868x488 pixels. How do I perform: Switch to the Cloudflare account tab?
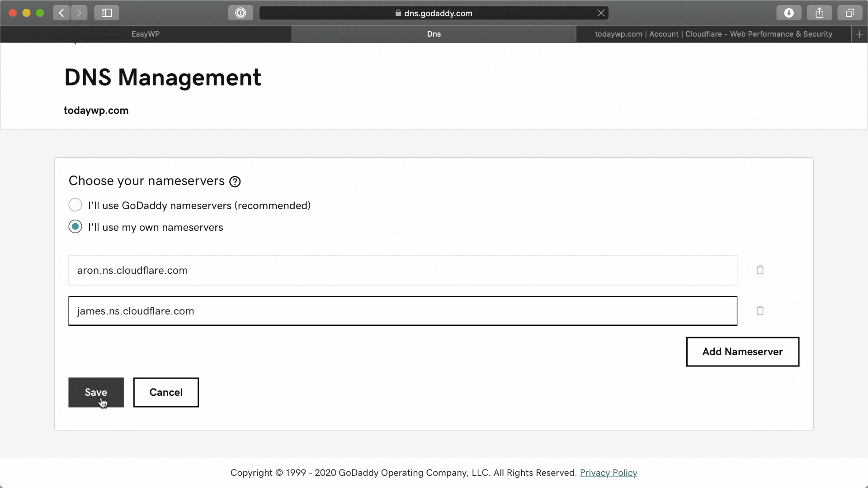713,34
